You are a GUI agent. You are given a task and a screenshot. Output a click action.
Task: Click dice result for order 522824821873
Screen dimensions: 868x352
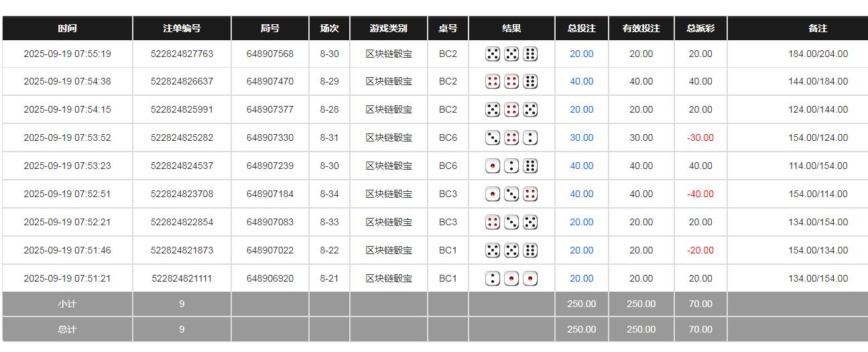(x=511, y=251)
